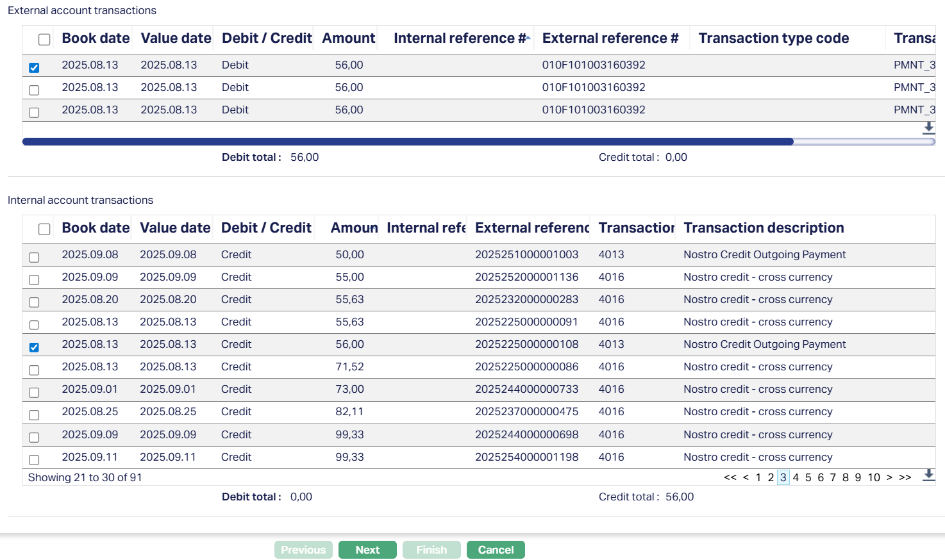Jump to last page using >> arrow
This screenshot has height=560, width=945.
pos(905,477)
